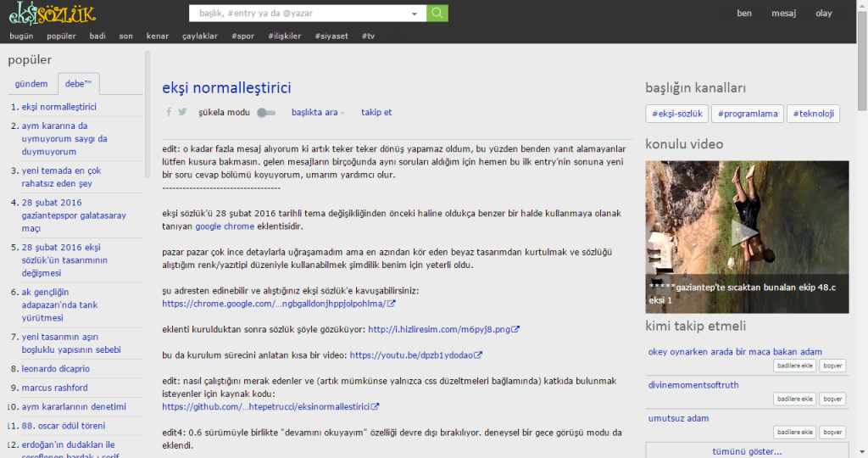Open topic marcus rashford
868x458 pixels.
point(54,388)
